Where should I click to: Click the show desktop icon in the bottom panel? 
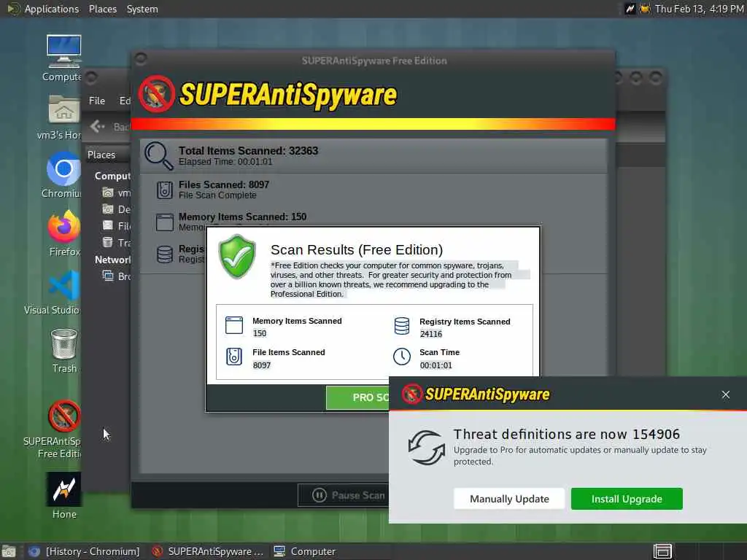[x=9, y=551]
